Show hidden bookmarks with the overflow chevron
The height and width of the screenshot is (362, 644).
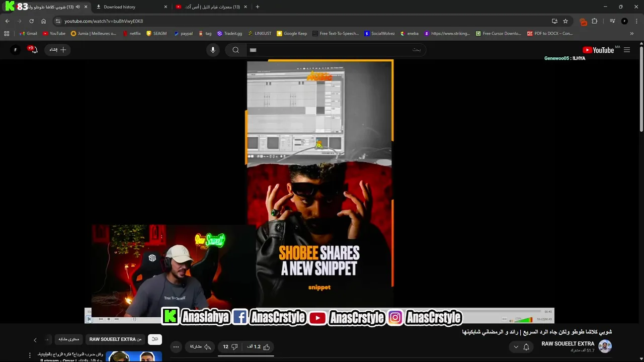coord(632,34)
